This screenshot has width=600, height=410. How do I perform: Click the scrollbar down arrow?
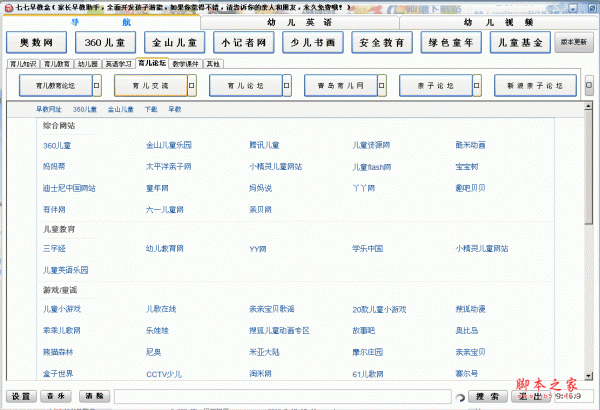(589, 376)
